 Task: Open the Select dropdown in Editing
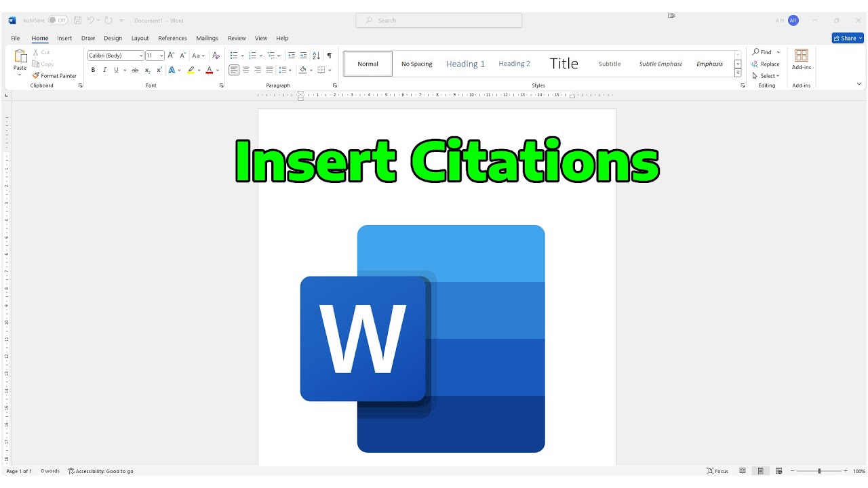pyautogui.click(x=766, y=76)
